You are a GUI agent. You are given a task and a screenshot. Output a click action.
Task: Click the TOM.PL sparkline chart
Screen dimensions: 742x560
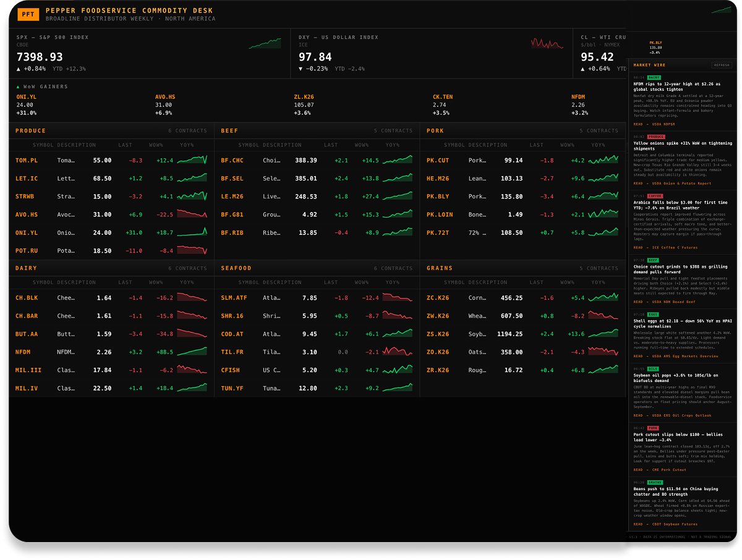192,160
